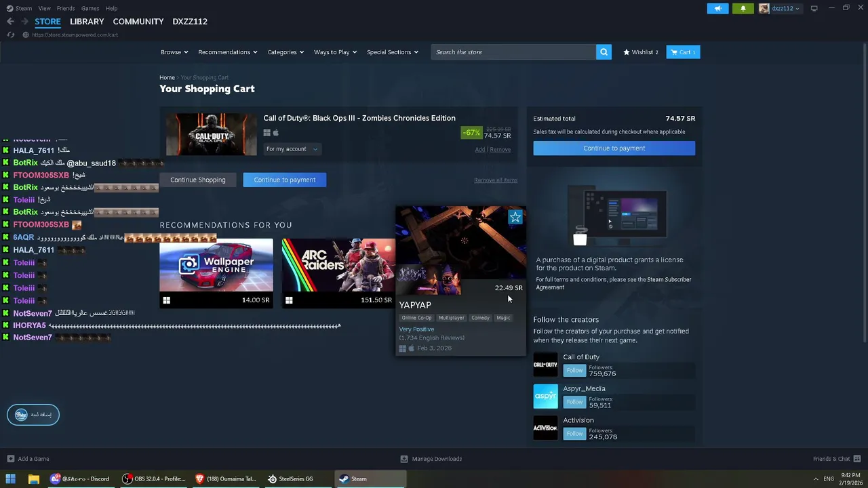Image resolution: width=868 pixels, height=488 pixels.
Task: Open the Friends & Chat icon
Action: pos(857,459)
